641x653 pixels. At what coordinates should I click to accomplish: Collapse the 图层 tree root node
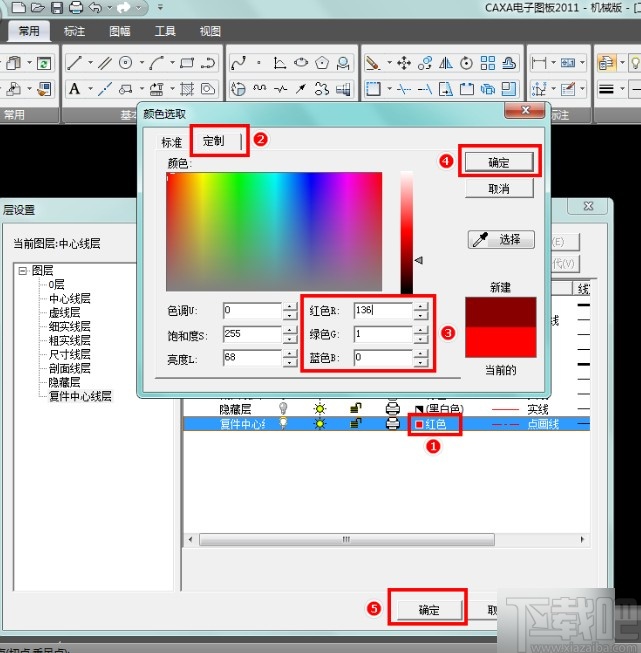pos(23,271)
